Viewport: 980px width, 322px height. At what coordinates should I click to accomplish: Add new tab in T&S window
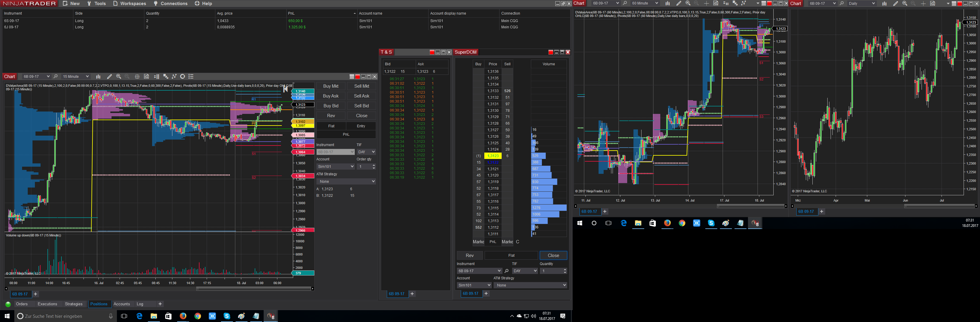pyautogui.click(x=412, y=294)
